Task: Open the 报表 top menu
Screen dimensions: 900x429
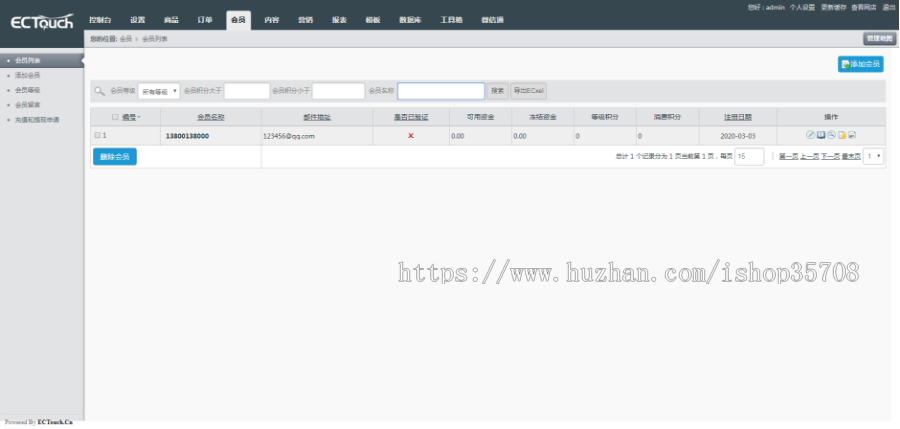Action: (339, 20)
